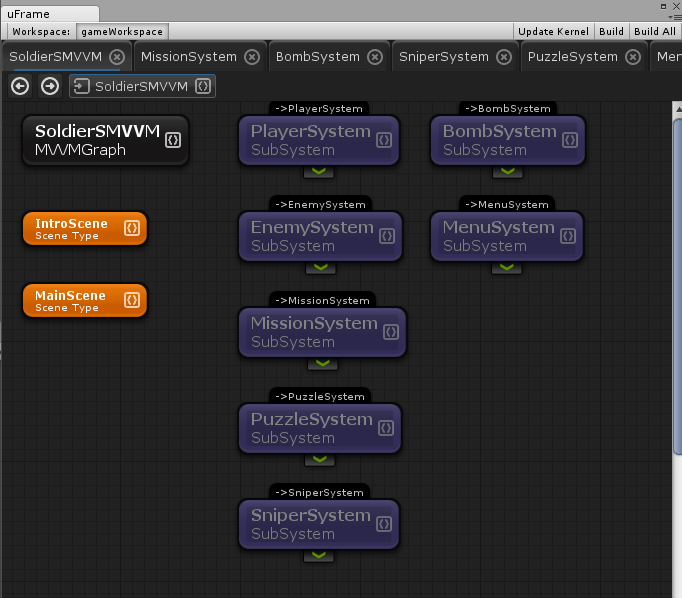
Task: Expand the MissionSystem node chevron
Action: click(x=320, y=363)
